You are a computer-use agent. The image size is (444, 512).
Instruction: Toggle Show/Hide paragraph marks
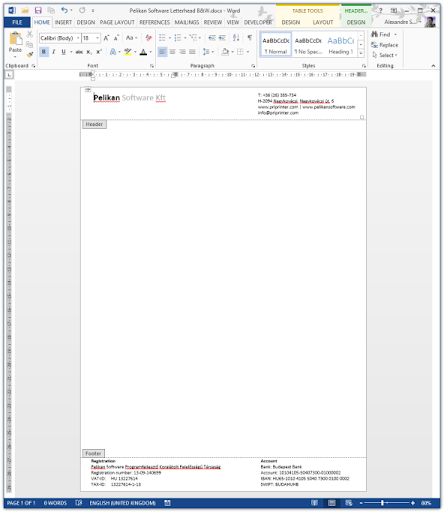click(x=249, y=38)
